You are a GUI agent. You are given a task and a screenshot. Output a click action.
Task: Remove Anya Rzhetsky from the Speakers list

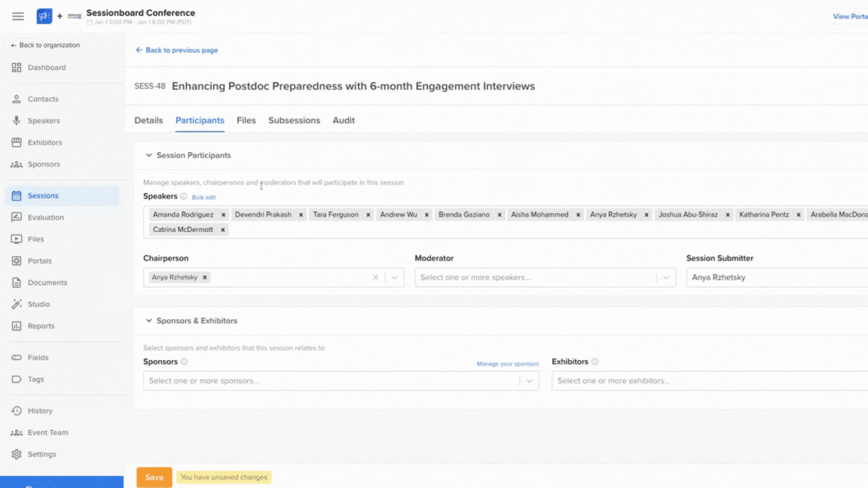646,215
